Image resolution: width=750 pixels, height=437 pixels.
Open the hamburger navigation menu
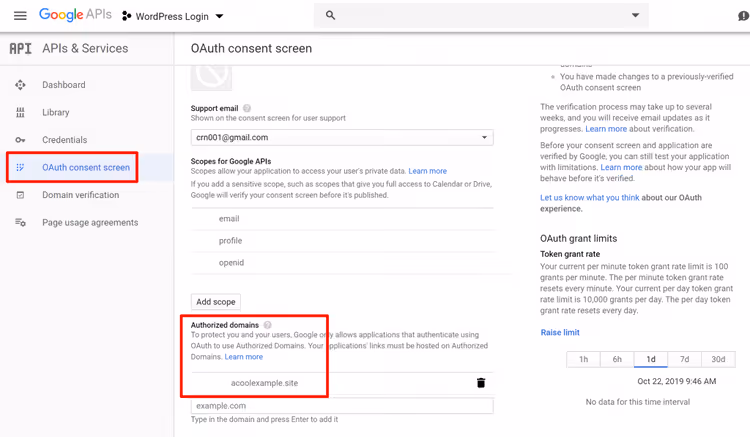tap(20, 16)
